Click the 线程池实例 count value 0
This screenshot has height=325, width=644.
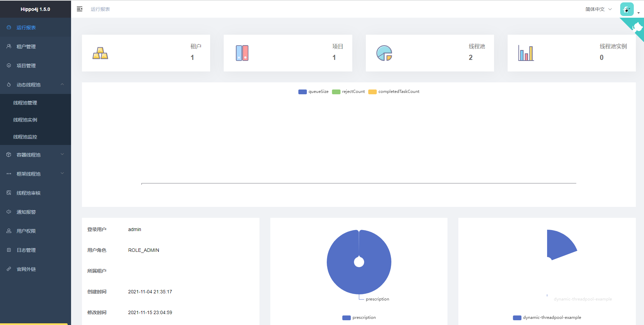(x=601, y=58)
